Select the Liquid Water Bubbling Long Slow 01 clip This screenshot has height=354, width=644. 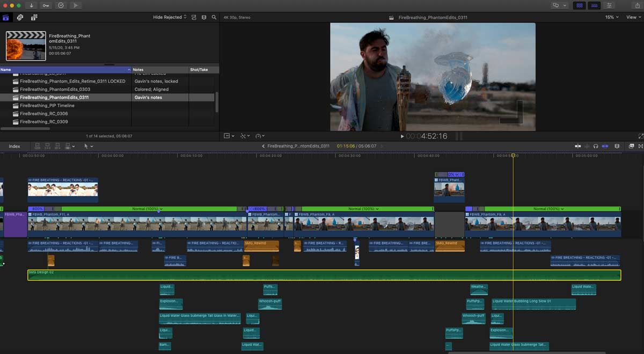[x=534, y=304]
